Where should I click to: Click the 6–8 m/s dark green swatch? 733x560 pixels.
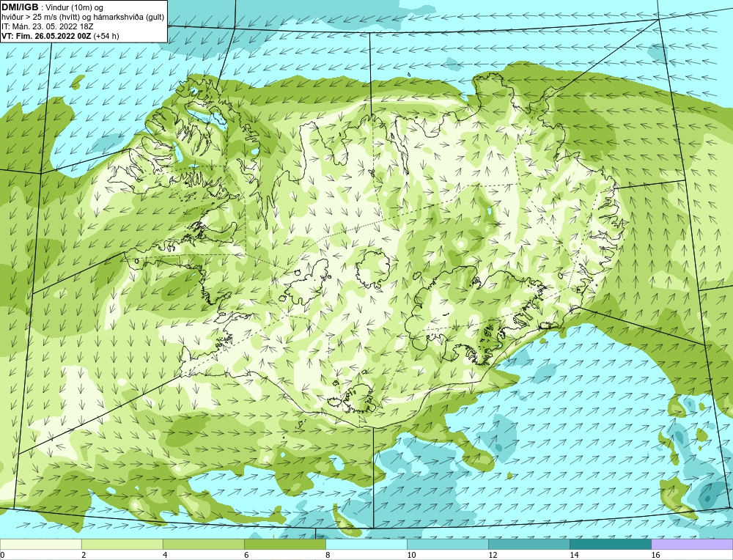pyautogui.click(x=284, y=545)
